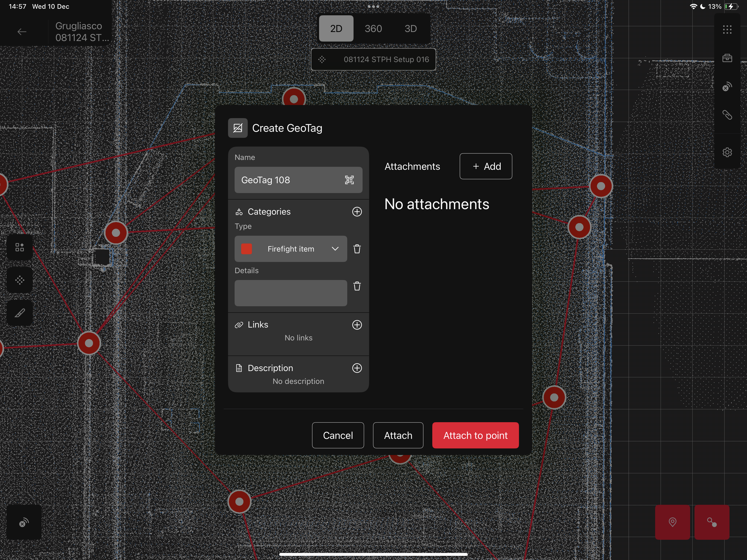The image size is (747, 560).
Task: Open settings gear in right sidebar
Action: (727, 152)
